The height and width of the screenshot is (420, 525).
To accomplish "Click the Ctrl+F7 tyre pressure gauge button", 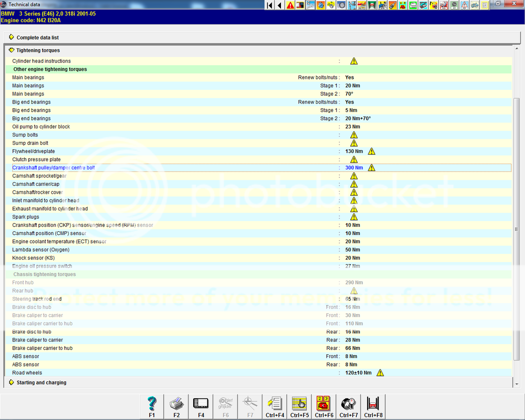I will click(349, 406).
